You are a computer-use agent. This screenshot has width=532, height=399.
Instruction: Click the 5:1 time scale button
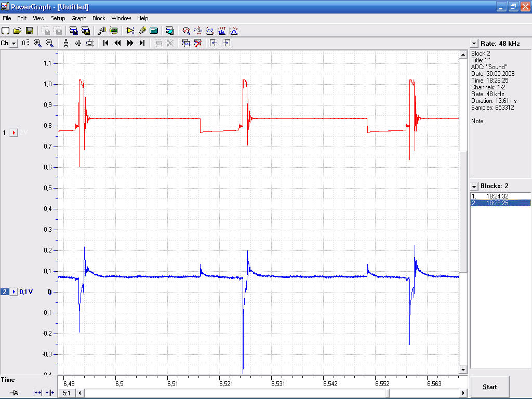67,393
